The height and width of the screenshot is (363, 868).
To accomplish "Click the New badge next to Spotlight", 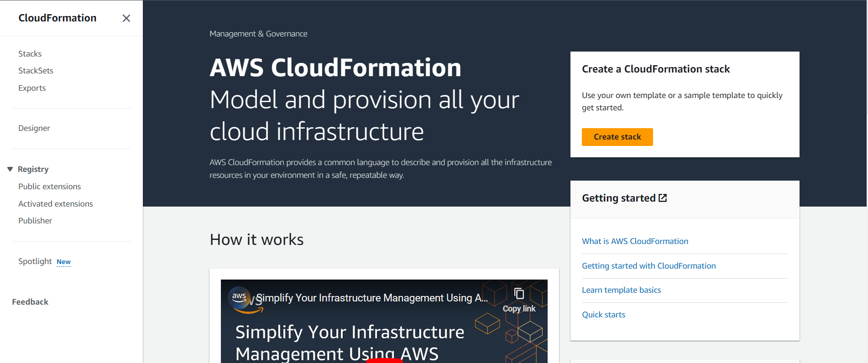I will pyautogui.click(x=64, y=262).
